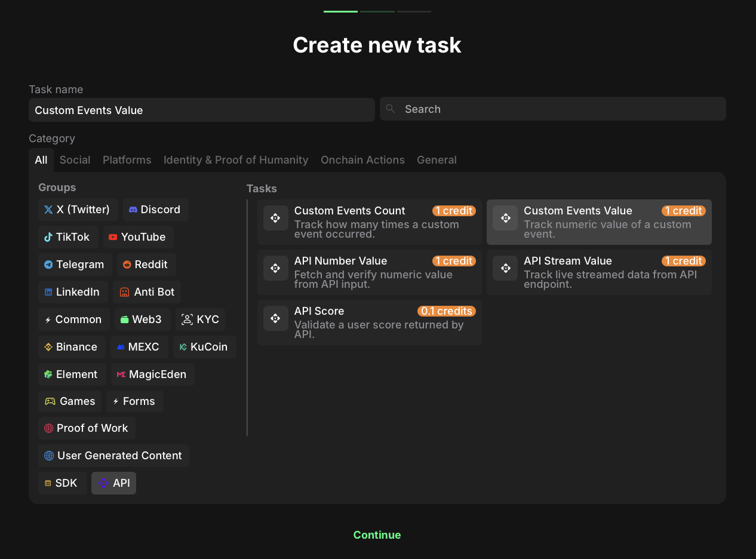Select the KYC group icon
756x559 pixels.
pos(187,320)
